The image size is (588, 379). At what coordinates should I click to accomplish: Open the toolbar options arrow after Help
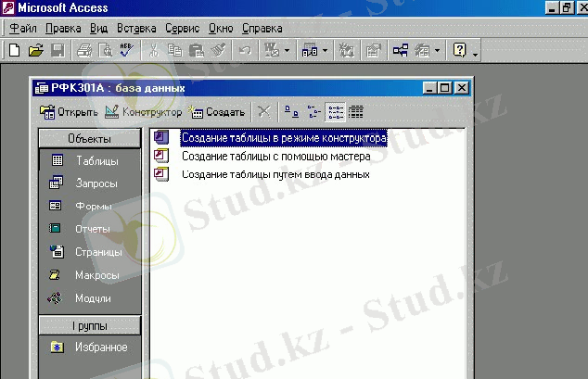coord(475,55)
